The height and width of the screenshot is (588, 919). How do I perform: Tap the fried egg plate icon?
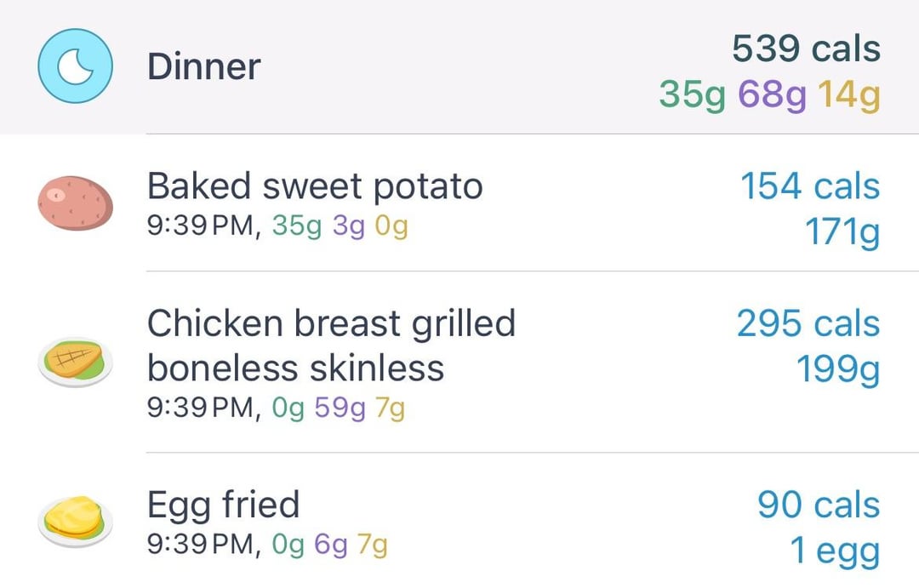75,521
